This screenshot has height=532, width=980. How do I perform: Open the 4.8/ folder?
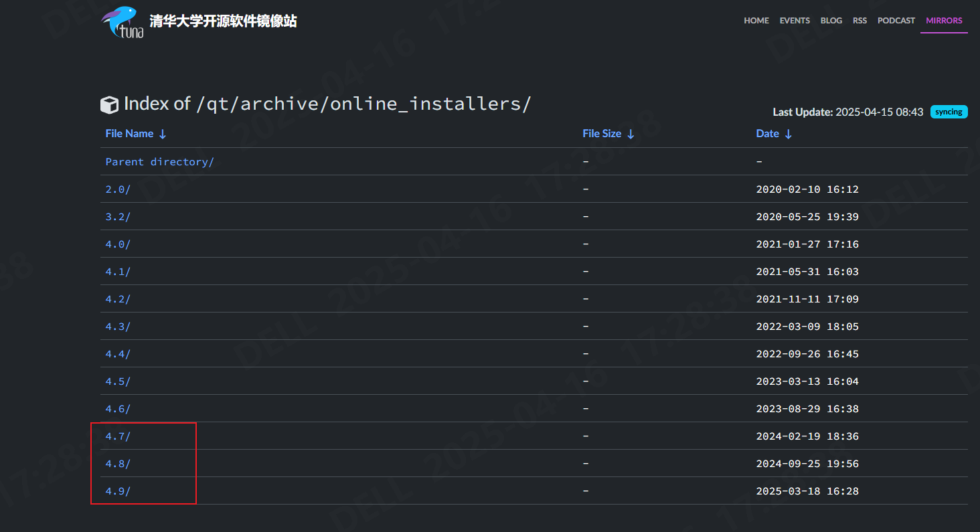[x=118, y=464]
